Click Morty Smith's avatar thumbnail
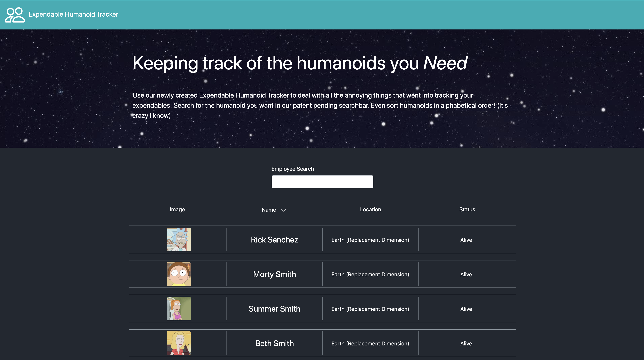This screenshot has height=360, width=644. click(179, 274)
